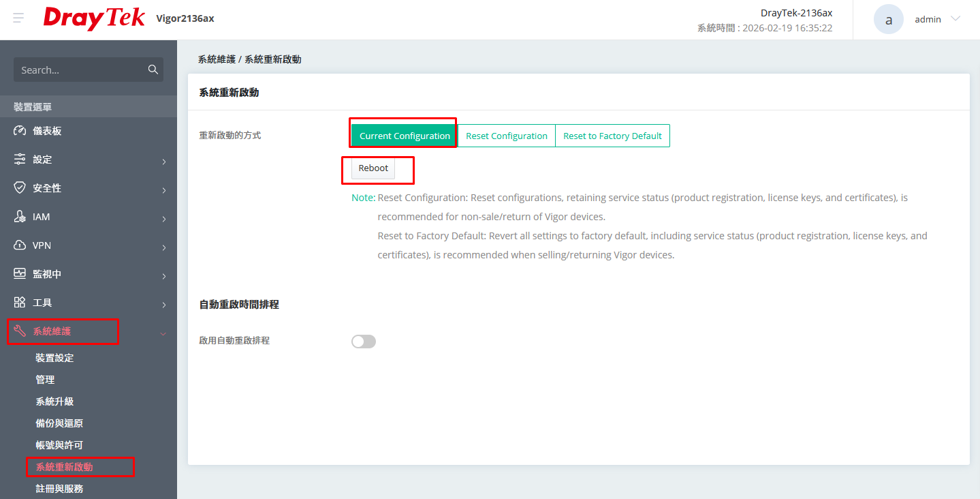Screen dimensions: 980x499
Task: Expand the VPN menu chevron
Action: 164,247
